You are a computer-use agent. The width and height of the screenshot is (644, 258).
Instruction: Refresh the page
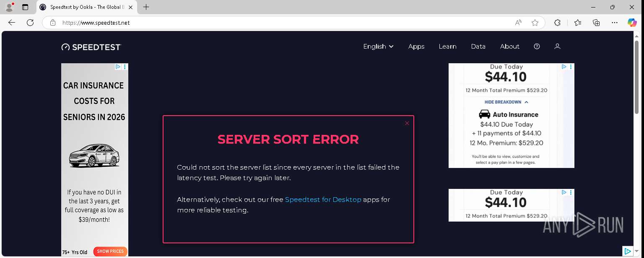30,23
